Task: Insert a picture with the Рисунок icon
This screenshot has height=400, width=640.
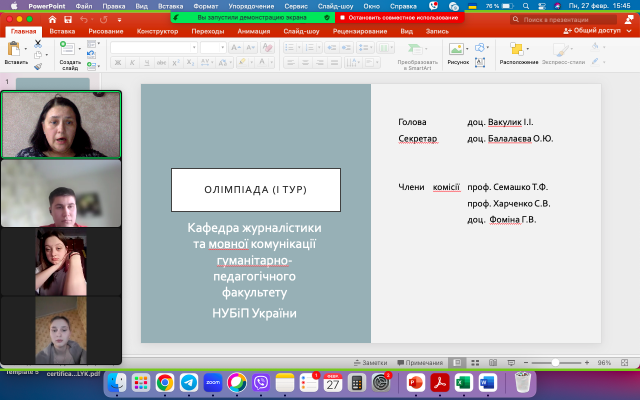Action: click(458, 50)
